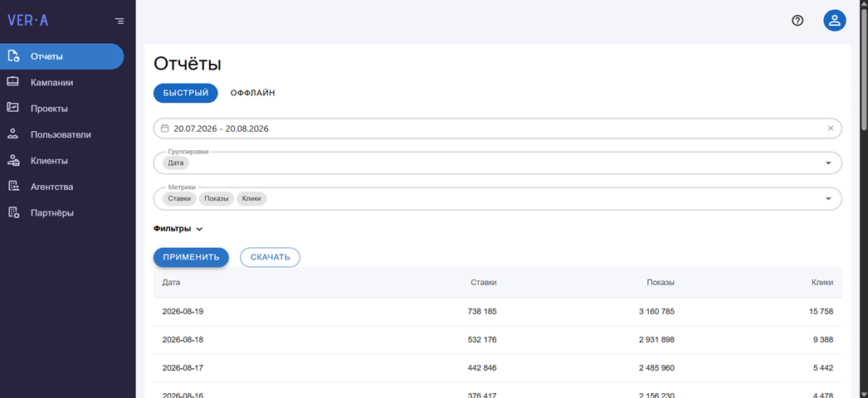Click the Дата grouping chip
This screenshot has height=398, width=868.
(x=175, y=163)
